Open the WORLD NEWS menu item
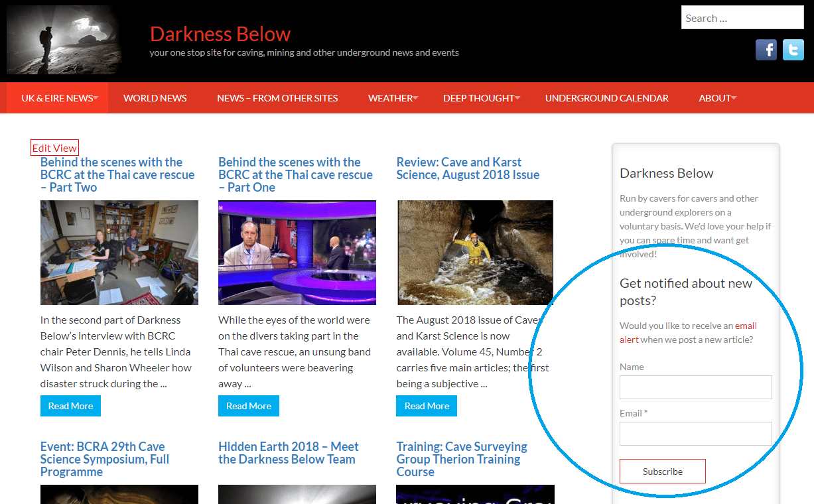This screenshot has width=814, height=504. [155, 98]
